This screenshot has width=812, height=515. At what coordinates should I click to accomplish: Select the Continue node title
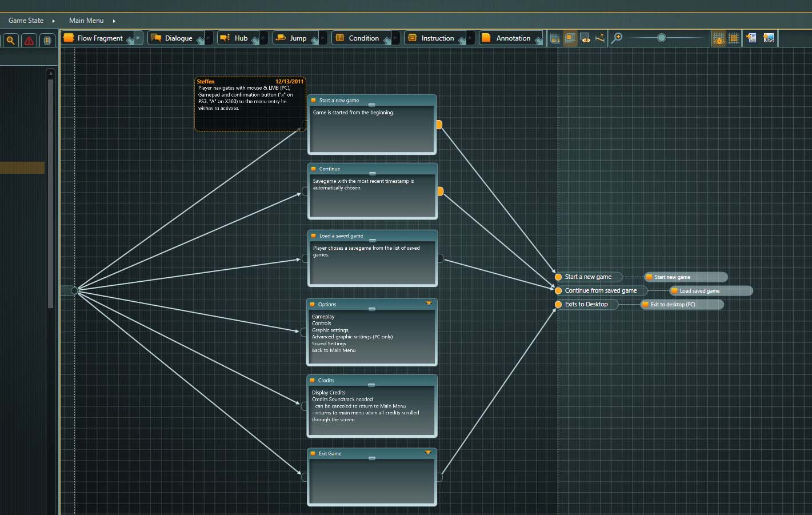click(x=329, y=169)
